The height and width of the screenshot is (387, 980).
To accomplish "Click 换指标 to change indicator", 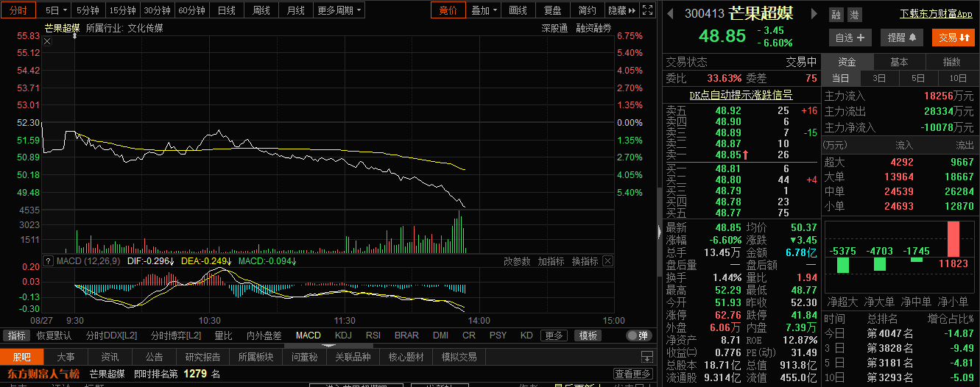I will tap(585, 261).
